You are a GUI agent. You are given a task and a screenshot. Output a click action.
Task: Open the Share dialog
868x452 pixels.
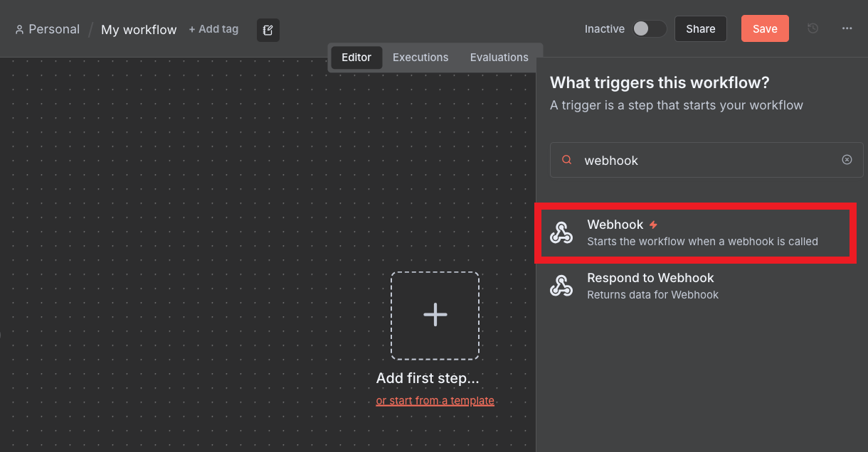coord(700,28)
